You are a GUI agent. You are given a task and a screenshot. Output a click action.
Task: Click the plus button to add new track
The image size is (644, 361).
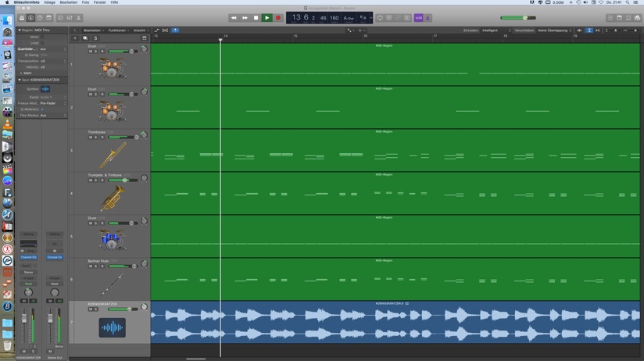pos(75,38)
